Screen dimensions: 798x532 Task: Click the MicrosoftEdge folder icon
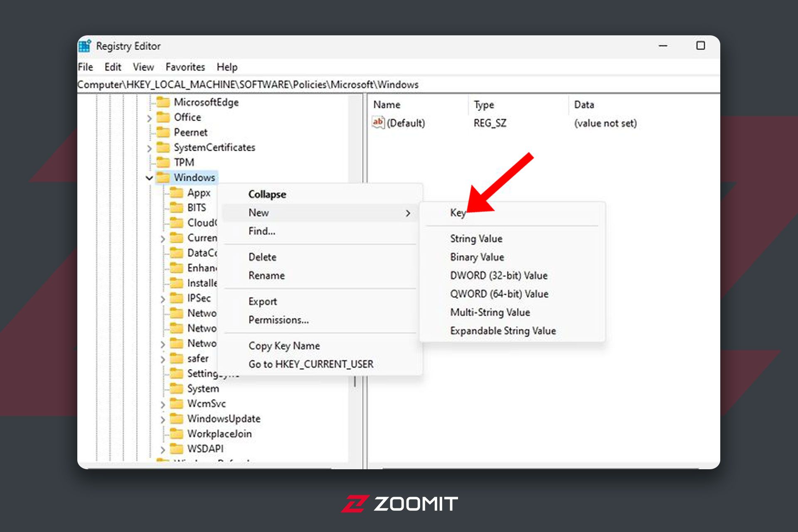(x=163, y=102)
